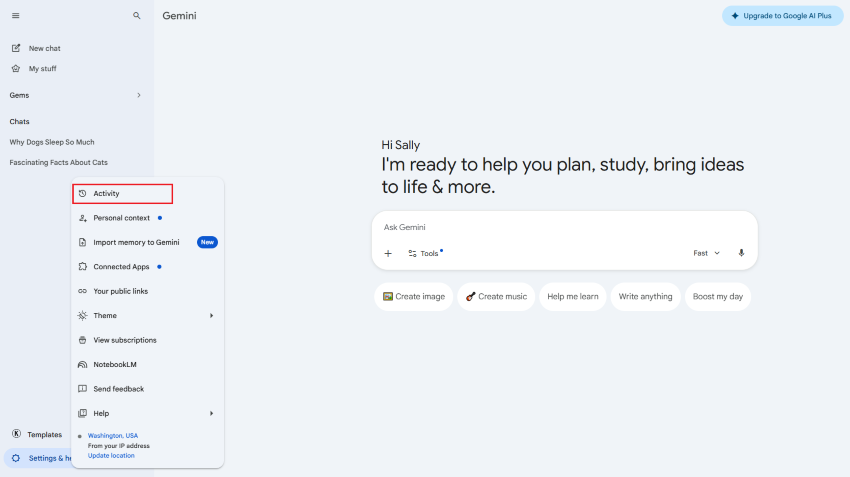Start a New chat
850x477 pixels.
(x=44, y=48)
